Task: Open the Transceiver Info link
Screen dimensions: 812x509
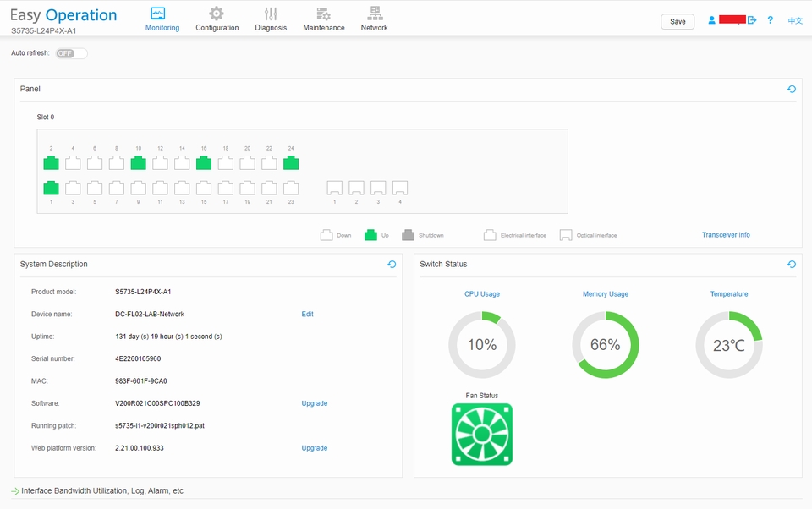Action: (726, 235)
